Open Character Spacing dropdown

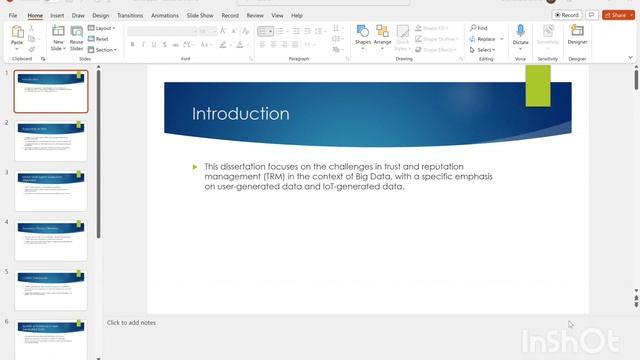click(189, 44)
